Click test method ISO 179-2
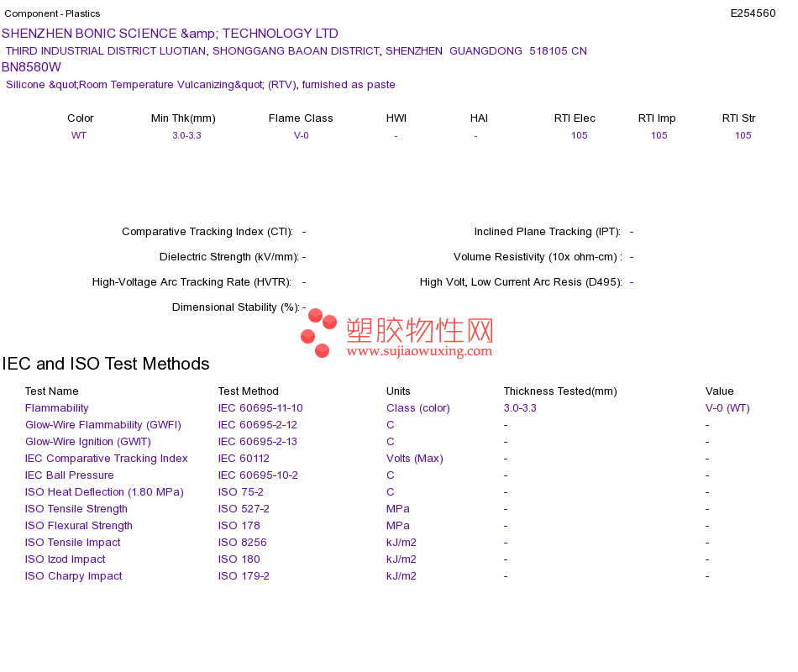 click(244, 576)
